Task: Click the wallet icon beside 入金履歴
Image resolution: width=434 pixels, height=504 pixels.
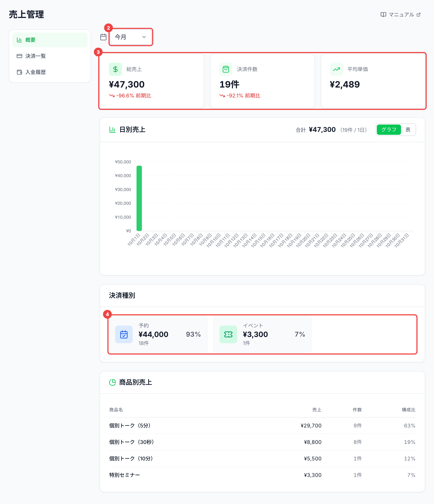Action: pyautogui.click(x=19, y=72)
